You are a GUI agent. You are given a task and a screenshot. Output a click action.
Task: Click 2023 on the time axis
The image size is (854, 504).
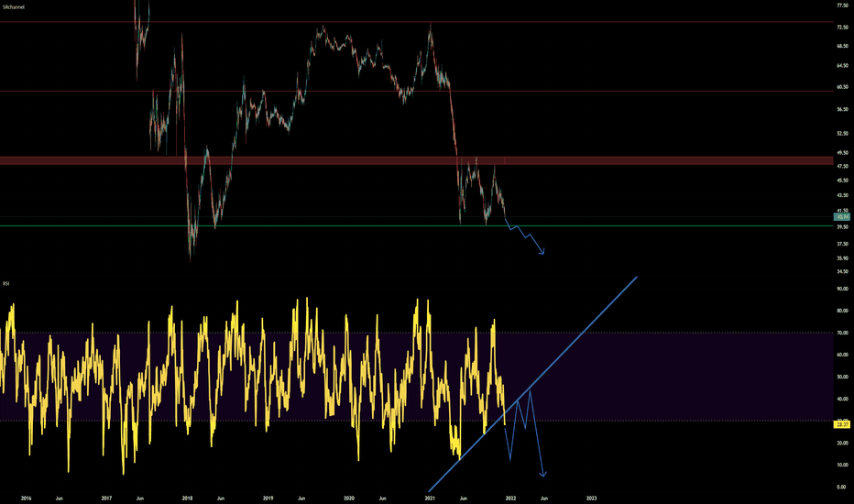(x=592, y=498)
